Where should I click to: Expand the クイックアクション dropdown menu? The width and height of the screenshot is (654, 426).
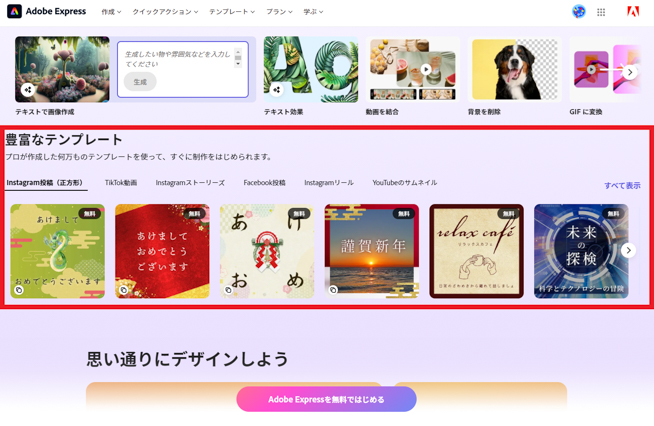(165, 12)
